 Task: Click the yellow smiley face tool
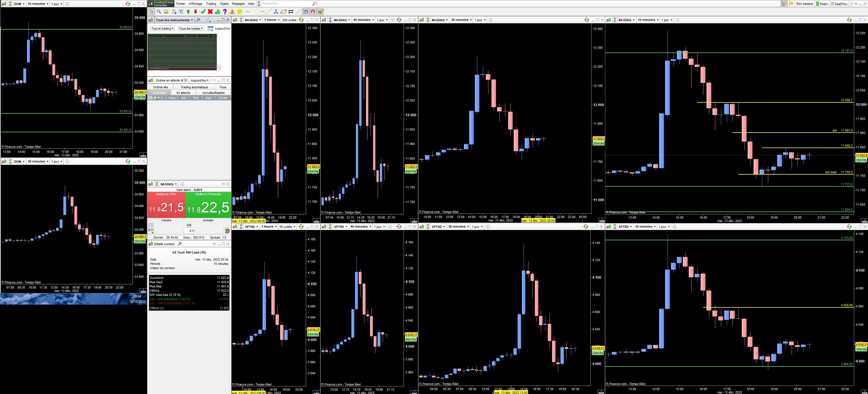240,12
